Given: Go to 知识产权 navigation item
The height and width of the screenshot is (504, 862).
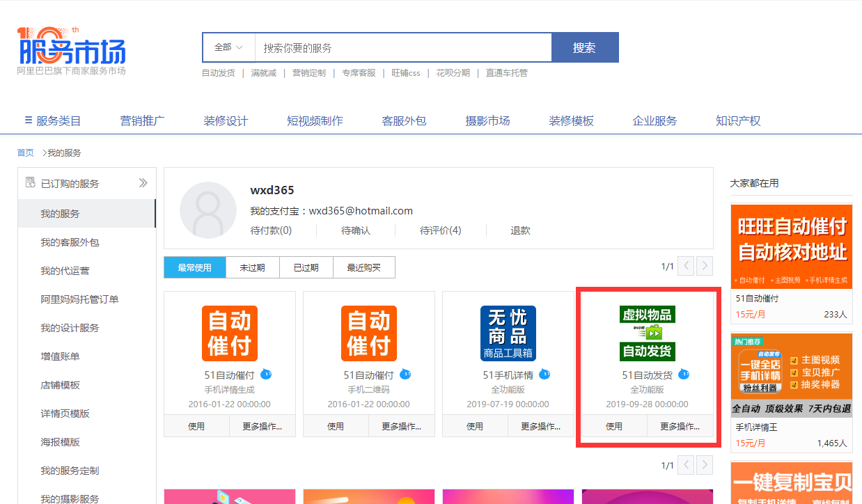Looking at the screenshot, I should click(x=739, y=120).
